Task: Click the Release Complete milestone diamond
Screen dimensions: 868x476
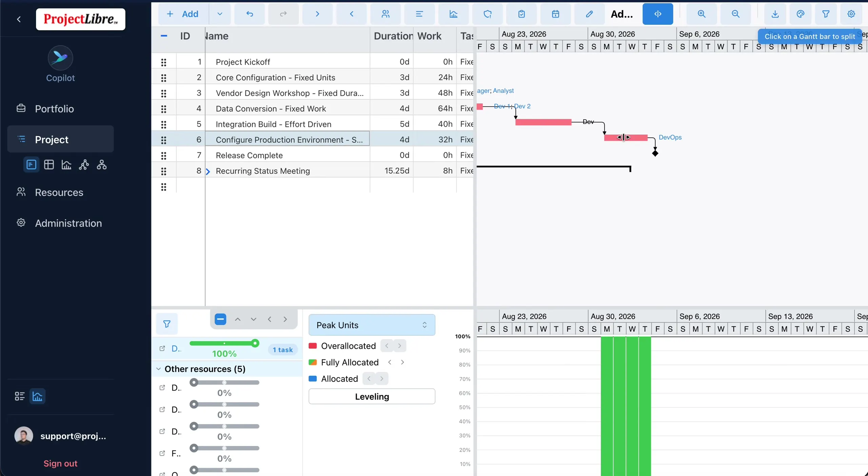Action: pyautogui.click(x=655, y=153)
